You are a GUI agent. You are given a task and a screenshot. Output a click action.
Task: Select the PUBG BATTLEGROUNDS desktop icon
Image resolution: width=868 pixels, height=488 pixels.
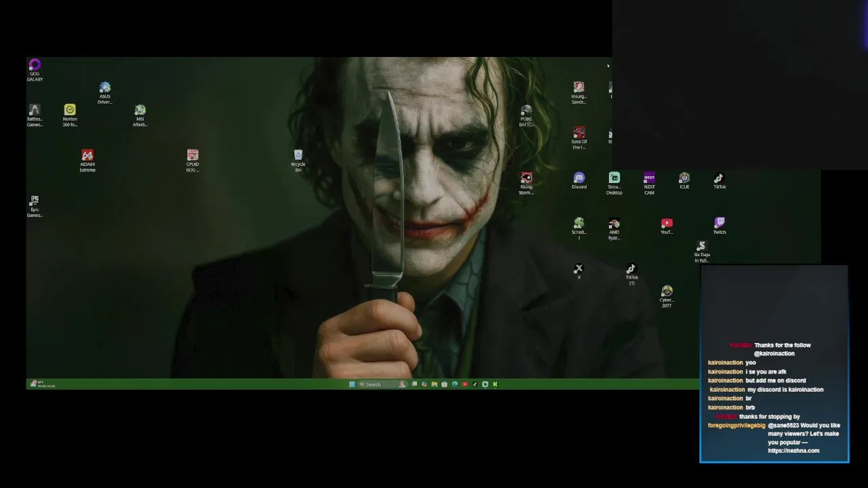(x=526, y=115)
